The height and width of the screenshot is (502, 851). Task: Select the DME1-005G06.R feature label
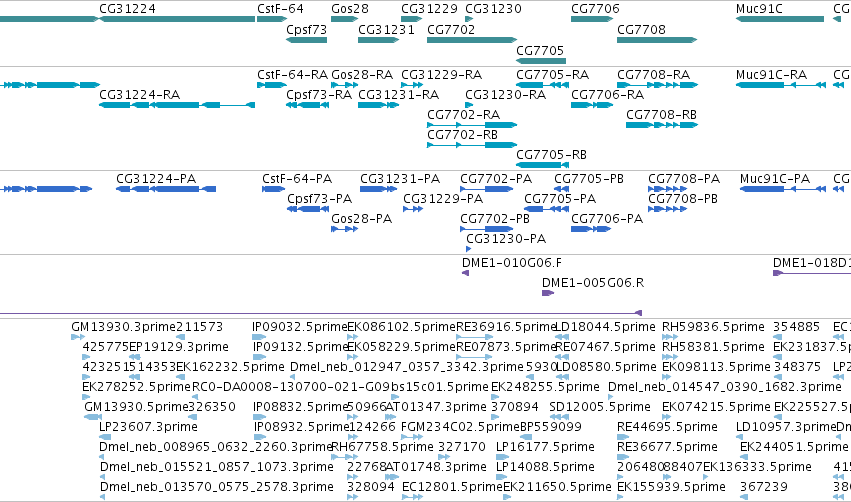tap(593, 283)
